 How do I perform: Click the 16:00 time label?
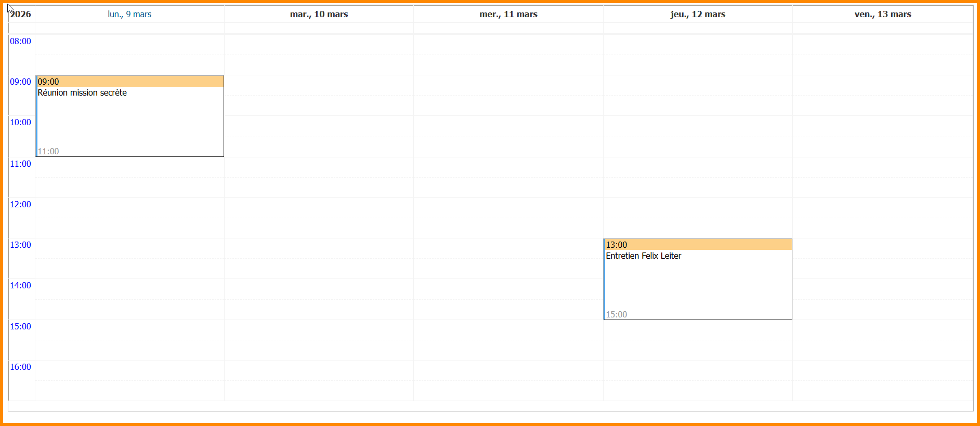tap(21, 367)
